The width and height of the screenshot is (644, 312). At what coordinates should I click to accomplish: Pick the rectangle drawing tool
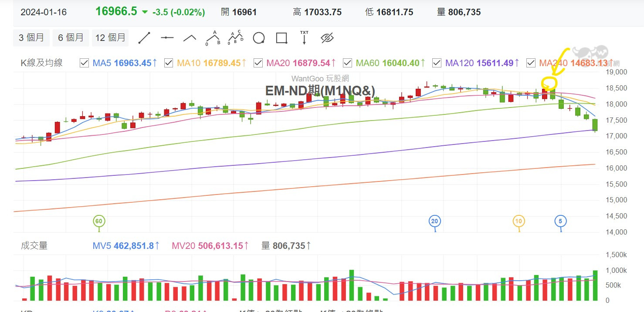[281, 38]
